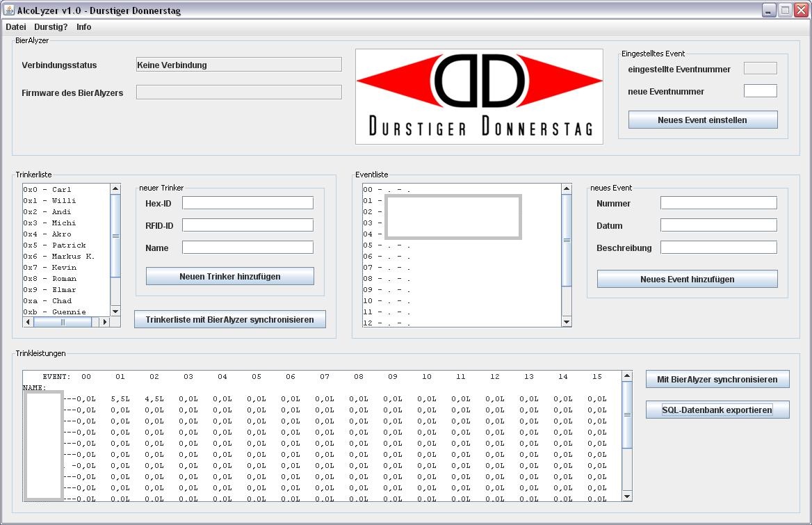The height and width of the screenshot is (525, 812).
Task: Open the Info menu
Action: point(84,27)
